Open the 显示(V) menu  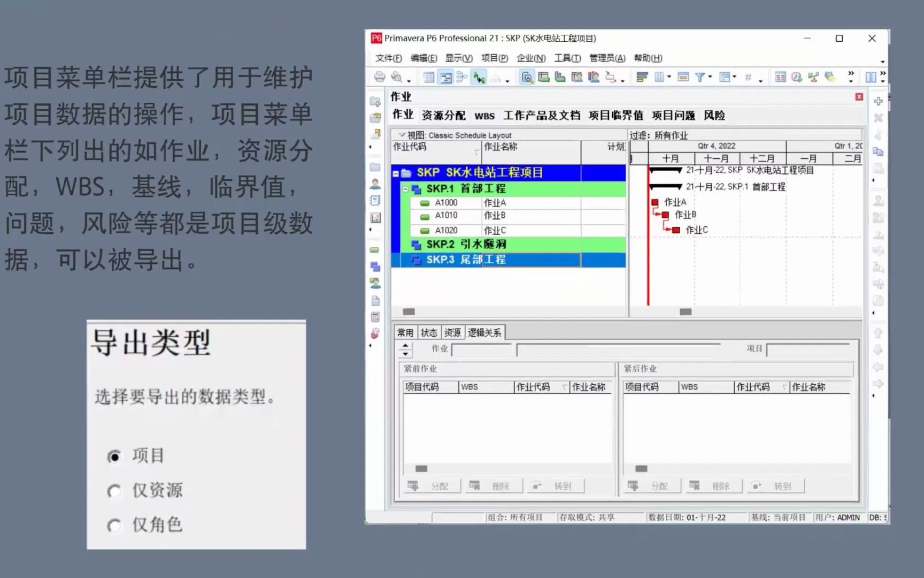click(x=459, y=58)
